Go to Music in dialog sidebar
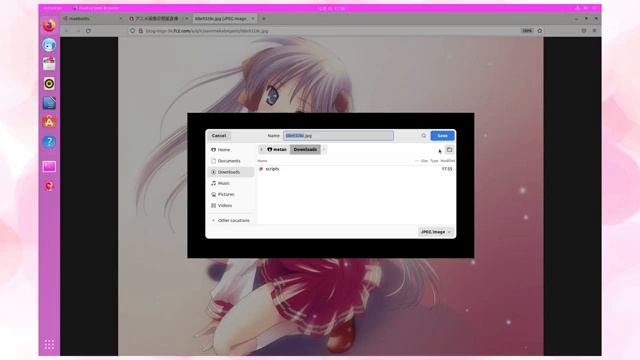Image resolution: width=640 pixels, height=360 pixels. pyautogui.click(x=231, y=183)
